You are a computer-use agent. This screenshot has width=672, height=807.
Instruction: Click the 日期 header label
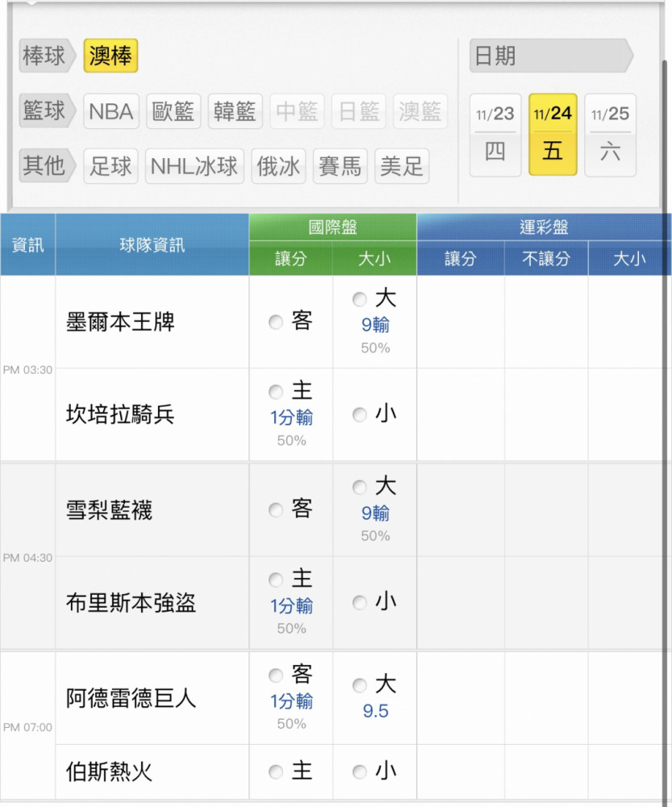[550, 56]
